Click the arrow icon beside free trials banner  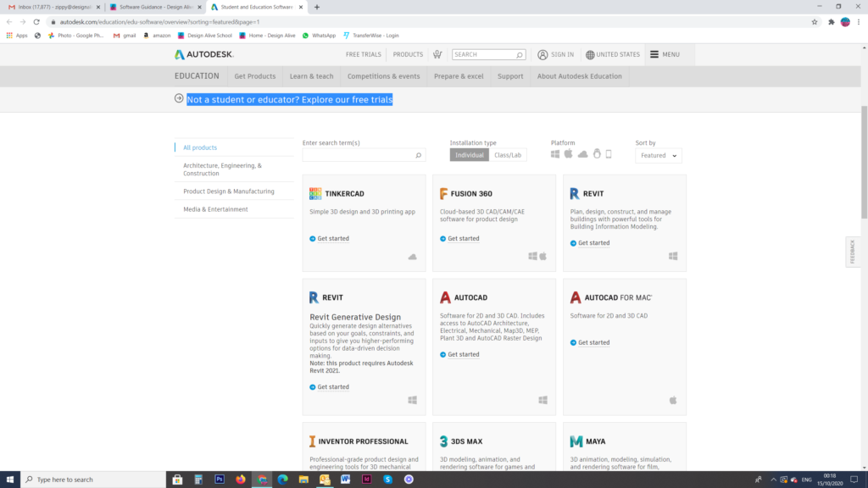179,98
